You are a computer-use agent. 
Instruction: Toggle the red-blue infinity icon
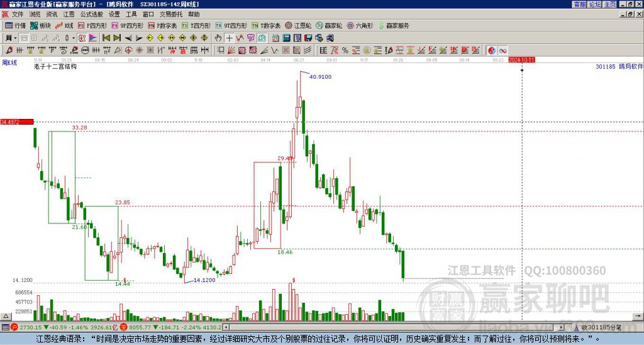tap(502, 50)
